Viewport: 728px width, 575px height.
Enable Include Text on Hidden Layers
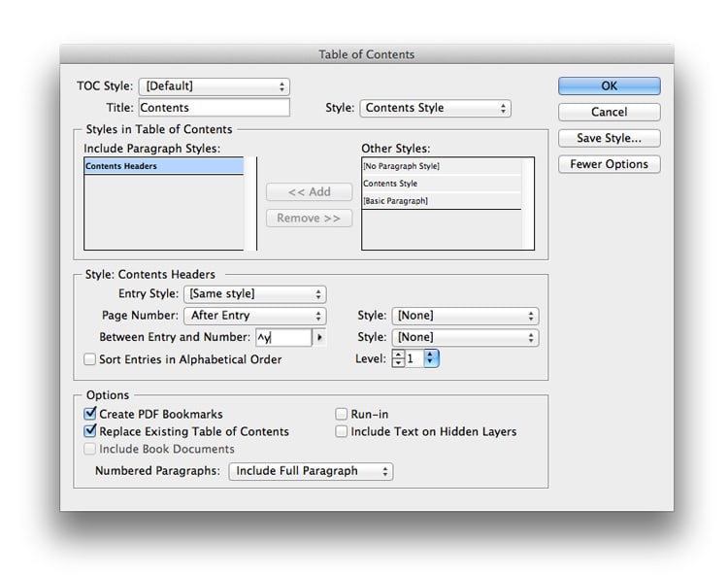[342, 431]
